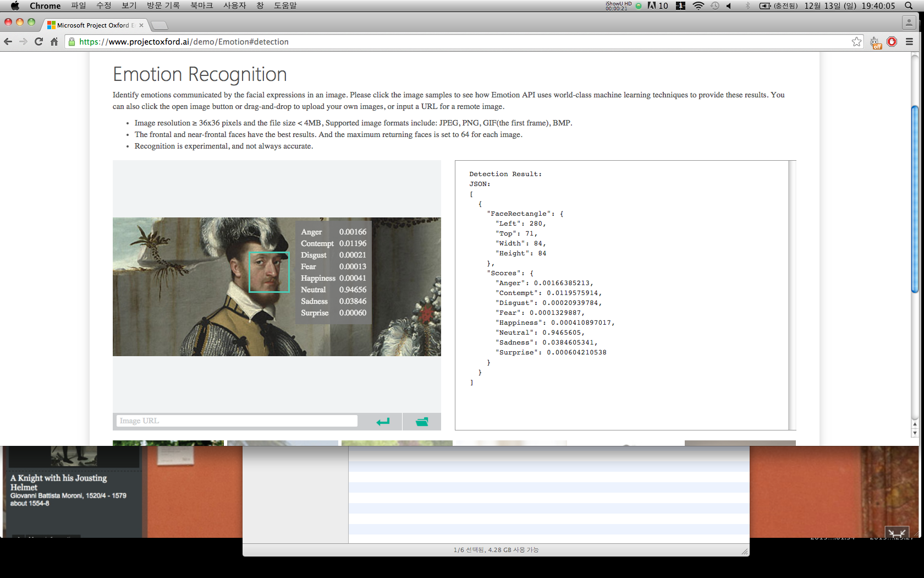Open the Wi-Fi status menu
The image size is (924, 578).
tap(698, 6)
